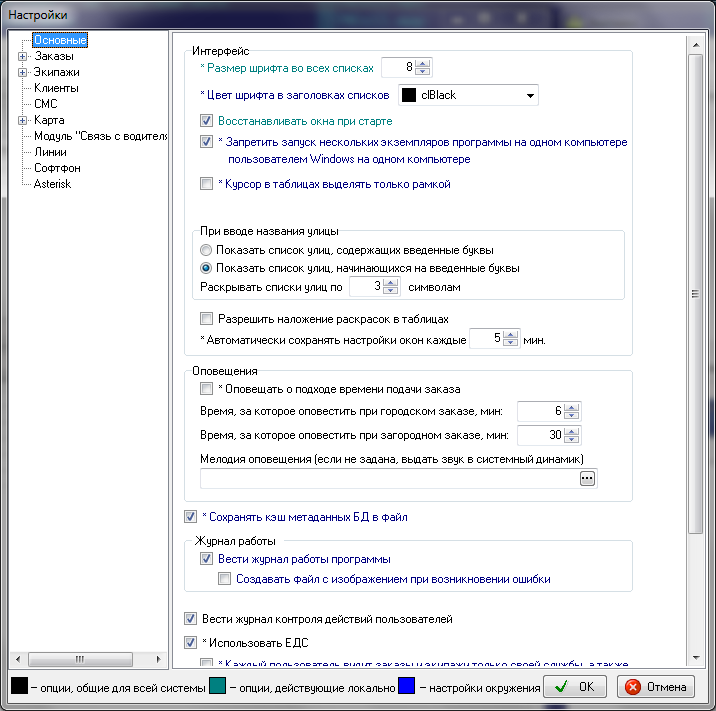Image resolution: width=716 pixels, height=711 pixels.
Task: Increase font size spinner up arrow
Action: (423, 64)
